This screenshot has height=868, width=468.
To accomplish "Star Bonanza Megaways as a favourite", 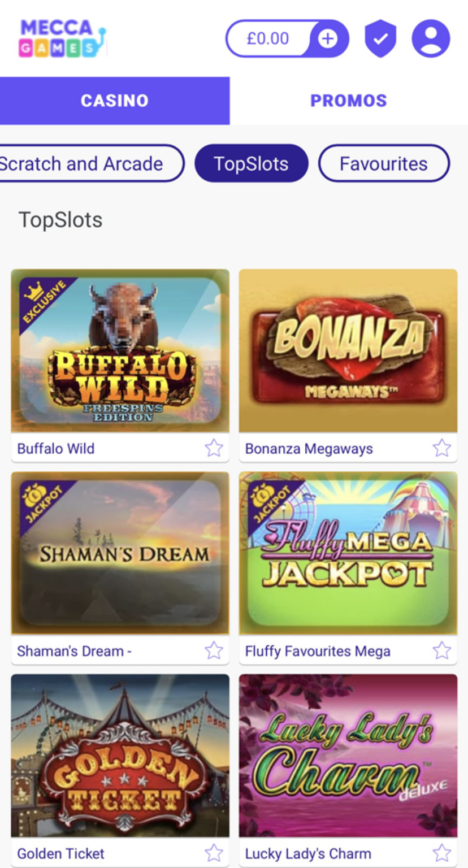I will coord(442,448).
